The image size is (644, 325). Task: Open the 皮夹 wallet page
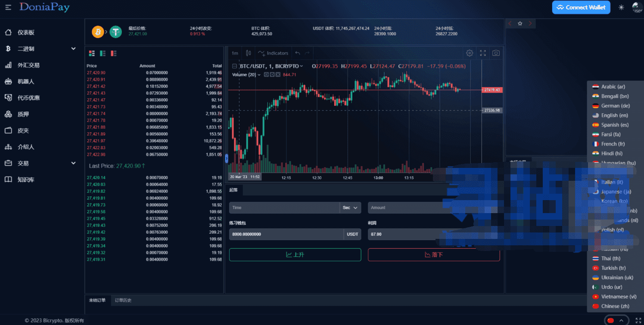click(x=23, y=130)
